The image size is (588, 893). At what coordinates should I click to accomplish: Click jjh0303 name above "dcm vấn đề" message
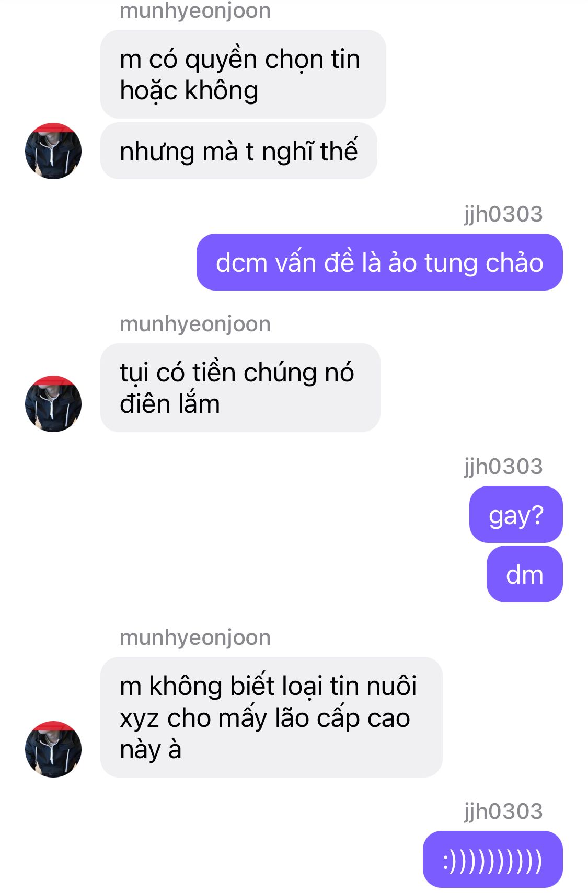(x=503, y=214)
